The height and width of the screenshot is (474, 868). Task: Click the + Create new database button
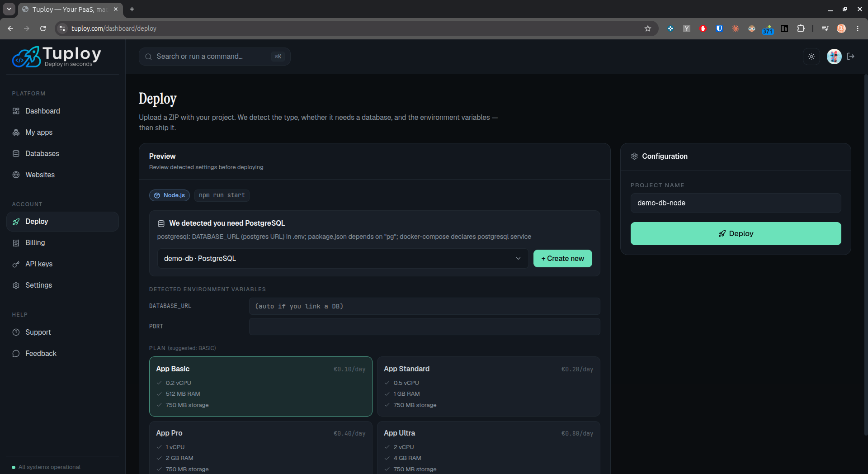562,259
